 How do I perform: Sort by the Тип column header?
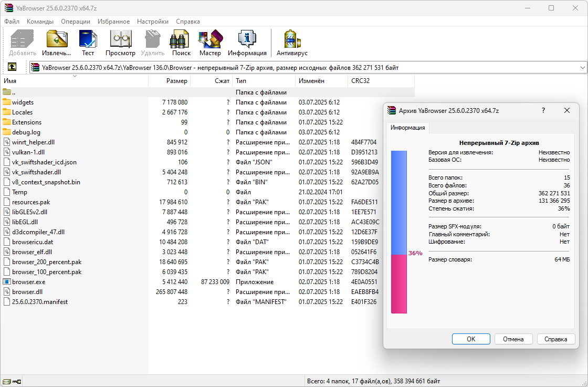pyautogui.click(x=264, y=81)
